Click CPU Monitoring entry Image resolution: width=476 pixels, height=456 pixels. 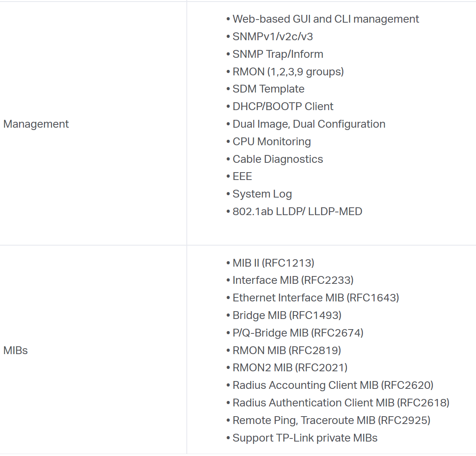[272, 142]
